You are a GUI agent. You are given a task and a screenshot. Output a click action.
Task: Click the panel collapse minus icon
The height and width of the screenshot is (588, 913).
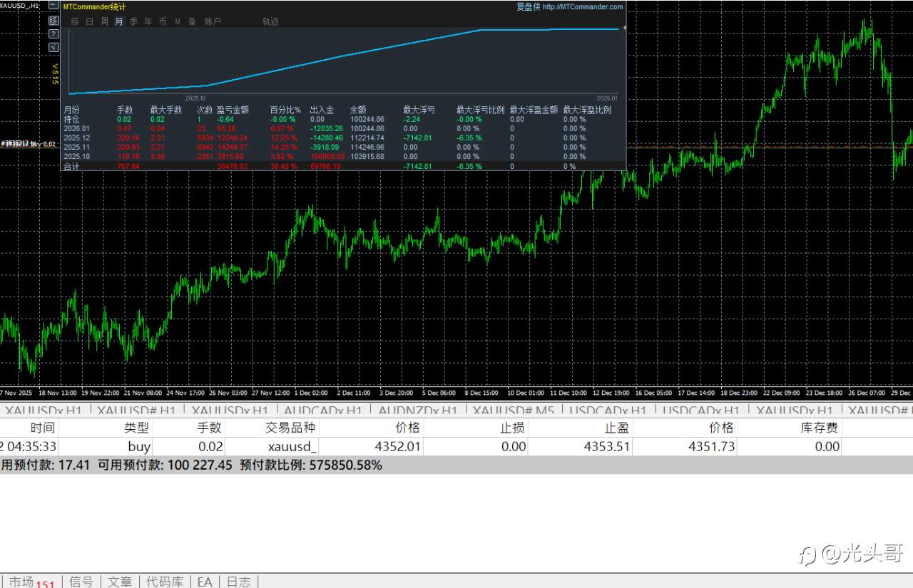53,6
